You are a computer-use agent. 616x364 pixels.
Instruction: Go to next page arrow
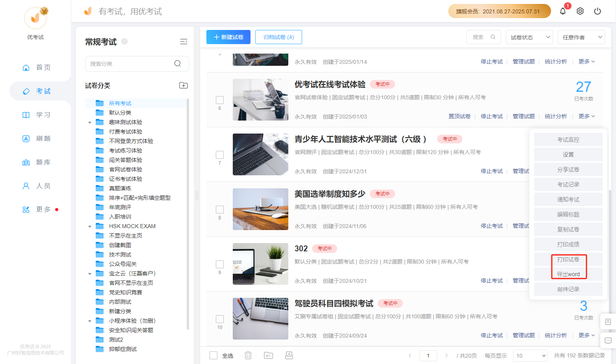pos(446,355)
